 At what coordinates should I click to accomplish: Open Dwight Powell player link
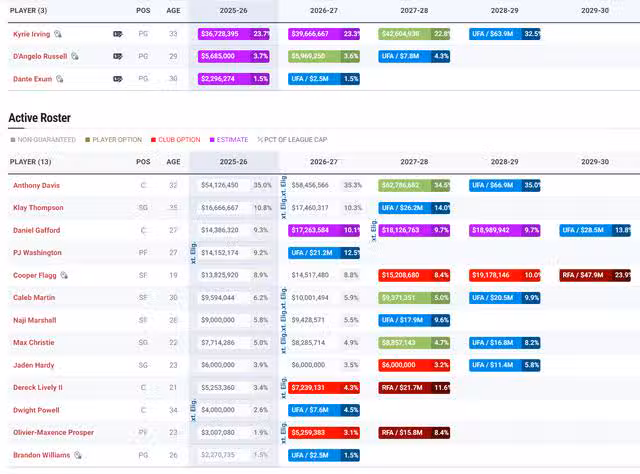pos(36,410)
